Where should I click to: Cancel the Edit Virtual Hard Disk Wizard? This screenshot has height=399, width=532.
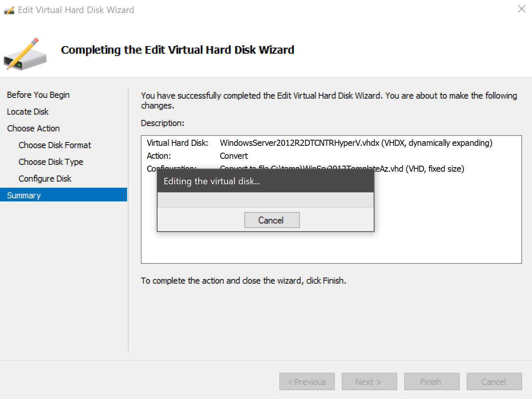point(494,381)
